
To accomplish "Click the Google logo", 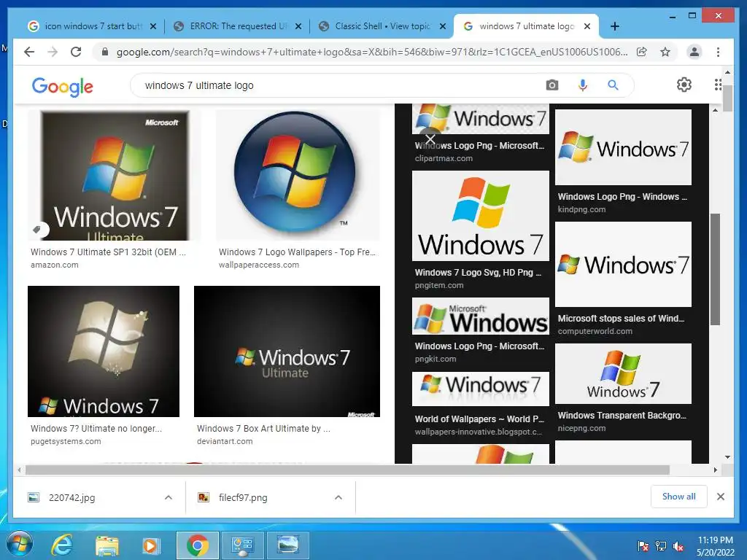I will pyautogui.click(x=63, y=87).
